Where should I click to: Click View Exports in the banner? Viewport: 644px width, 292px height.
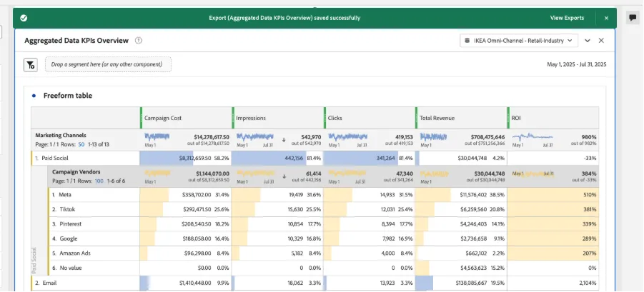click(567, 18)
